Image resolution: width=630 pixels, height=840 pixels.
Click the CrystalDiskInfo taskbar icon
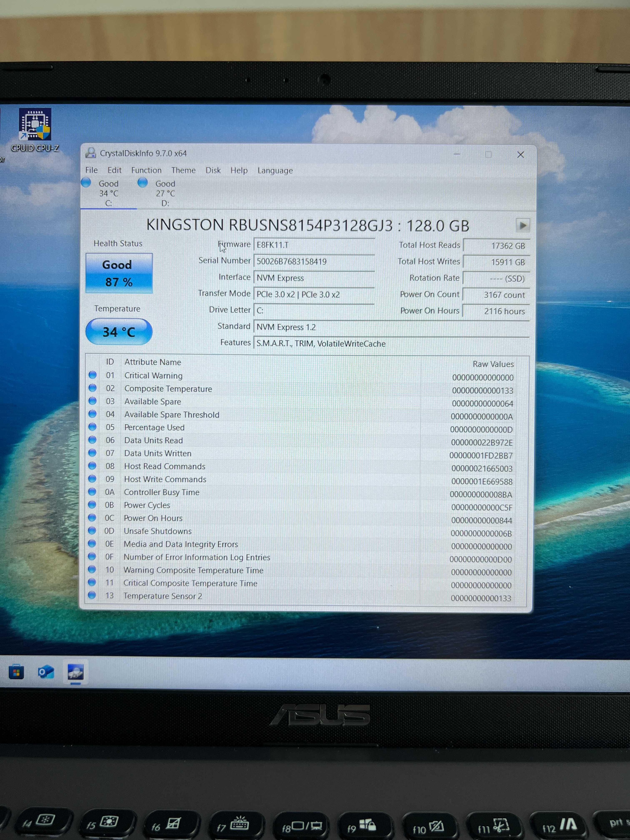coord(76,672)
